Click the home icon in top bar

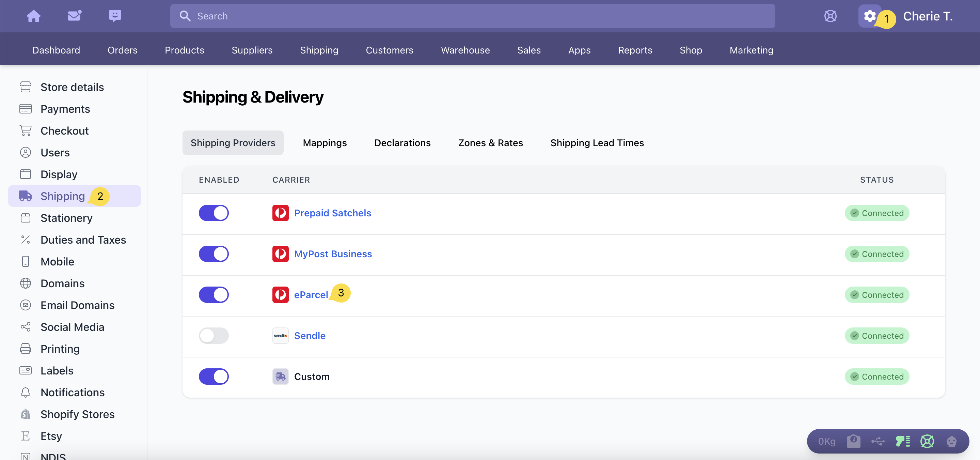click(33, 16)
